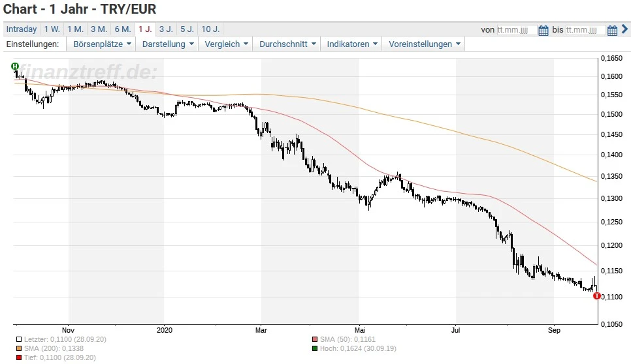
Task: Open the Indikatoren dropdown
Action: click(x=352, y=44)
